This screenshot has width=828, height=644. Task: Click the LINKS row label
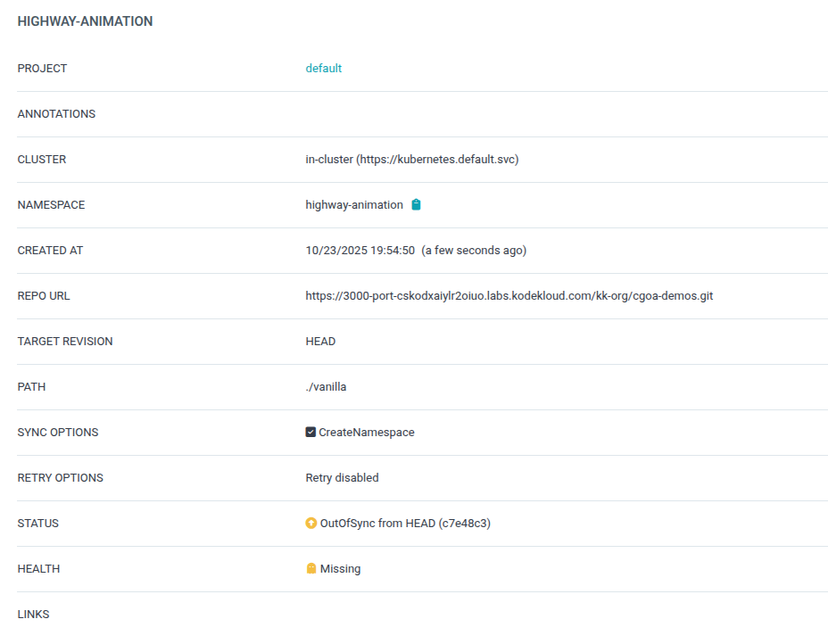(x=34, y=615)
